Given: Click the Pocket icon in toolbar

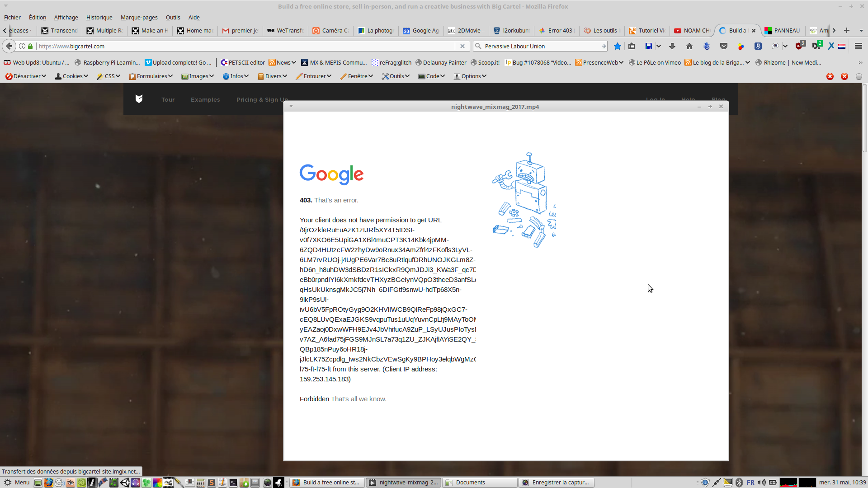Looking at the screenshot, I should pos(724,46).
